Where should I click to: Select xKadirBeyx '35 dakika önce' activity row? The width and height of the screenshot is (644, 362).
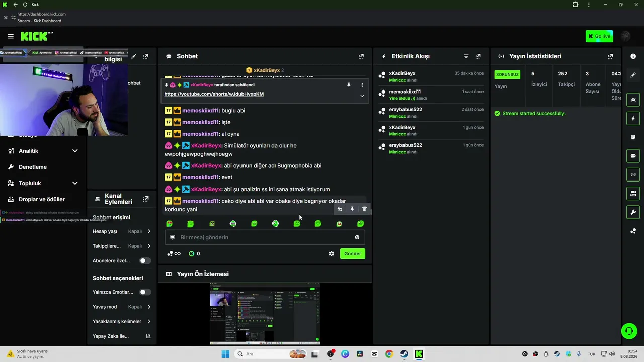pos(431,76)
